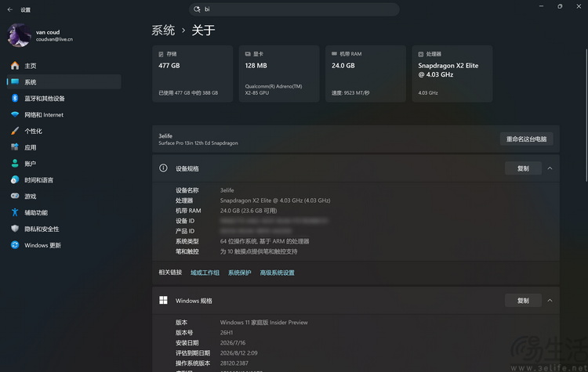588x372 pixels.
Task: Click the 2026/8/12 2:09 expiry date value
Action: point(238,353)
